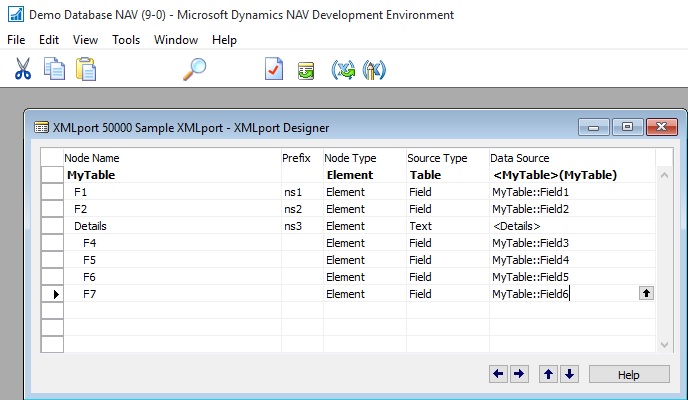Select the F2 node name cell
688x400 pixels.
point(172,209)
